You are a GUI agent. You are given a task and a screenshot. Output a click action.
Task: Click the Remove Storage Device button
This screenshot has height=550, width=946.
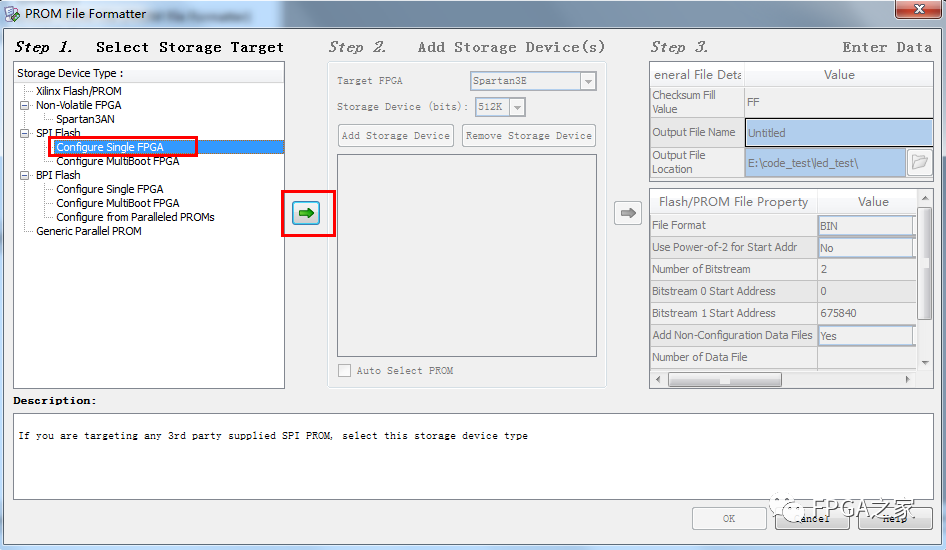pyautogui.click(x=529, y=136)
